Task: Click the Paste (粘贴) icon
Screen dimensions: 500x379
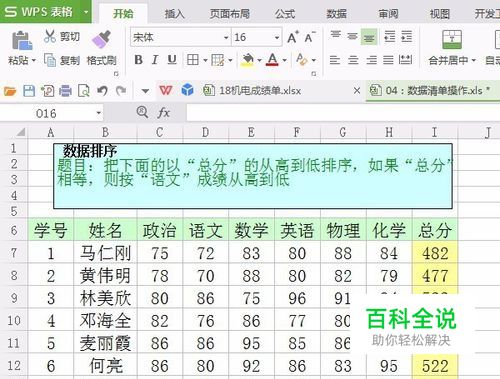Action: pyautogui.click(x=22, y=41)
